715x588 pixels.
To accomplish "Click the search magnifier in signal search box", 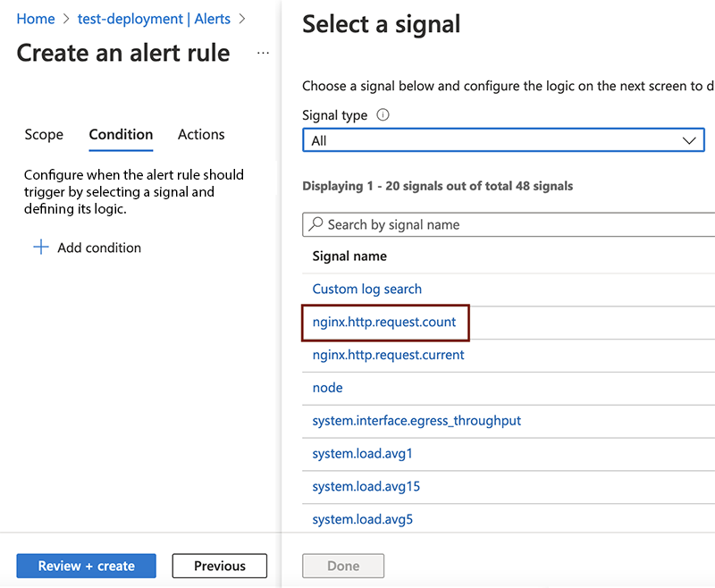I will (x=316, y=224).
